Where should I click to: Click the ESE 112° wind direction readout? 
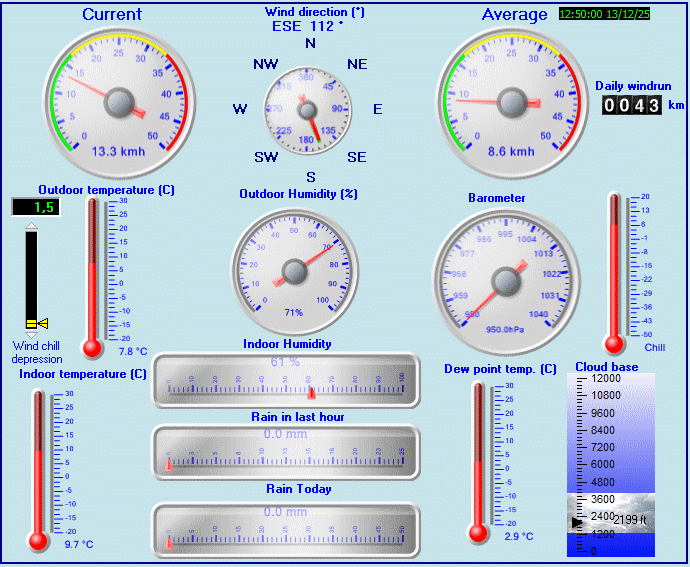[309, 27]
